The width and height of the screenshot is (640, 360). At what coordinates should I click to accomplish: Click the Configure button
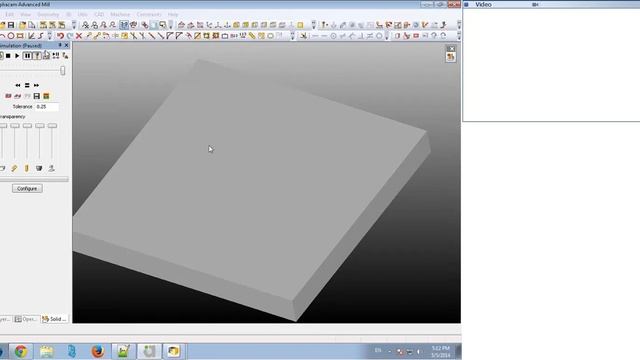coord(27,189)
